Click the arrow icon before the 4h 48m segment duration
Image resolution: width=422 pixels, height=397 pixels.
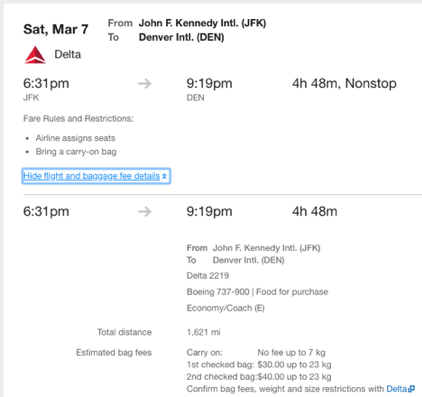[x=145, y=211]
